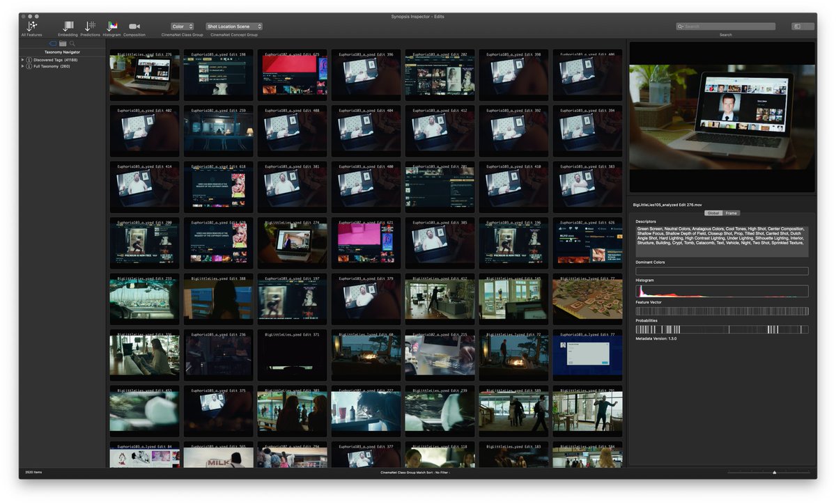Click the Metadata Version: 1.3.0 text
Viewport: 836px width, 504px height.
coord(656,338)
